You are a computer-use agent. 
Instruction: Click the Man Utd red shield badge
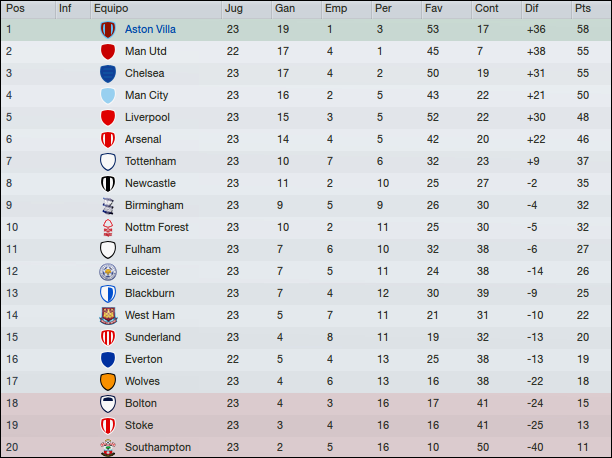[108, 52]
